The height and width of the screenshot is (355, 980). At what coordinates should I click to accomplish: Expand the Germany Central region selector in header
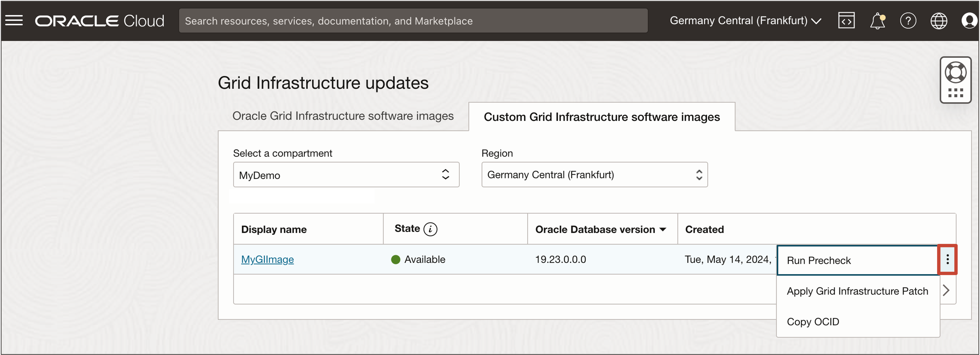(745, 21)
